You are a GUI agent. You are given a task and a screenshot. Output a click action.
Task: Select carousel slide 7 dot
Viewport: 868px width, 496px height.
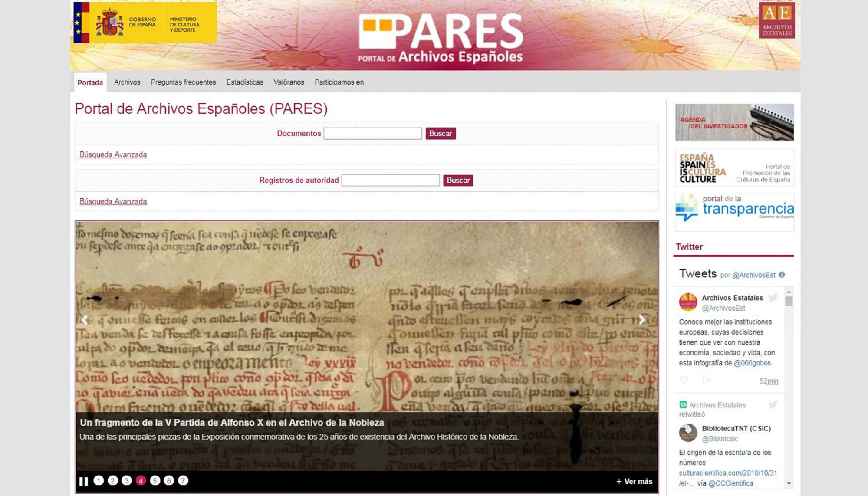click(183, 481)
